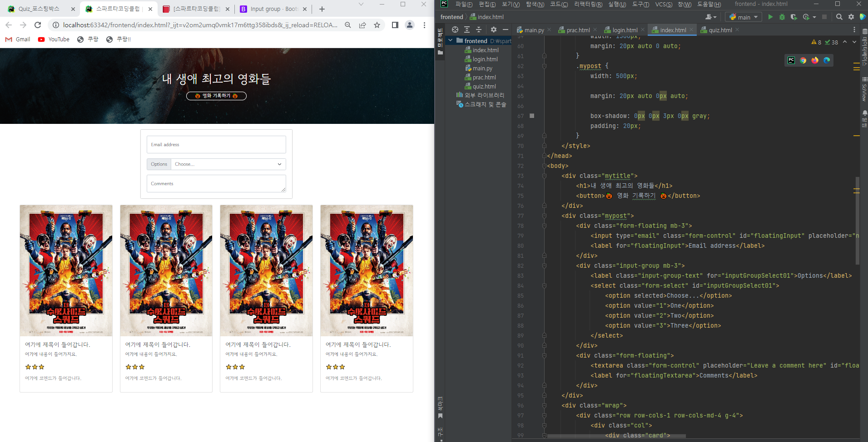Open Chrome profile avatar
Screen dimensions: 868x442
tap(410, 25)
